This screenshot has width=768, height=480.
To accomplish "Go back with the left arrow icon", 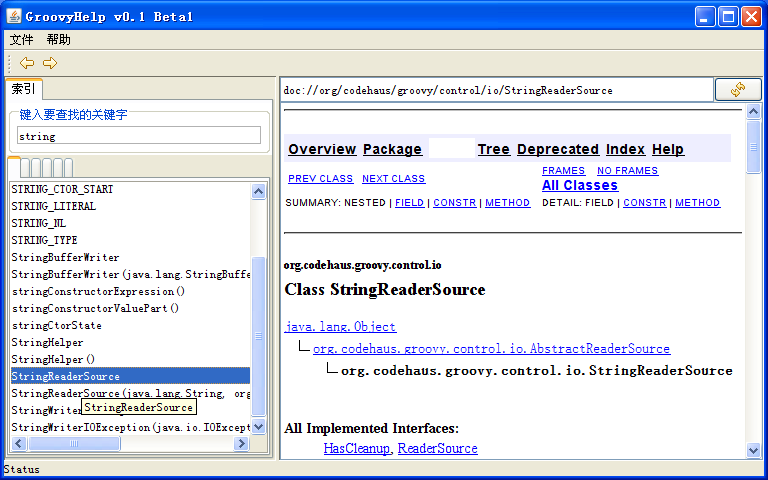I will tap(26, 63).
